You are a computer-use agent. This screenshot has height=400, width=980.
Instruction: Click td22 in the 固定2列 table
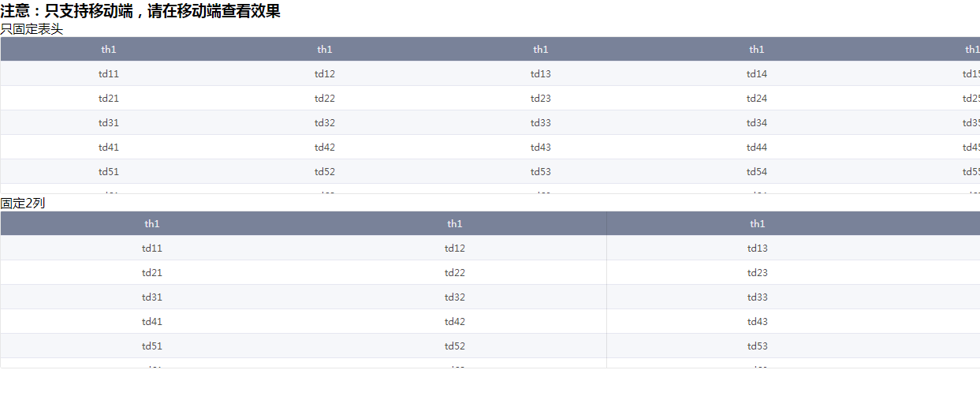455,273
